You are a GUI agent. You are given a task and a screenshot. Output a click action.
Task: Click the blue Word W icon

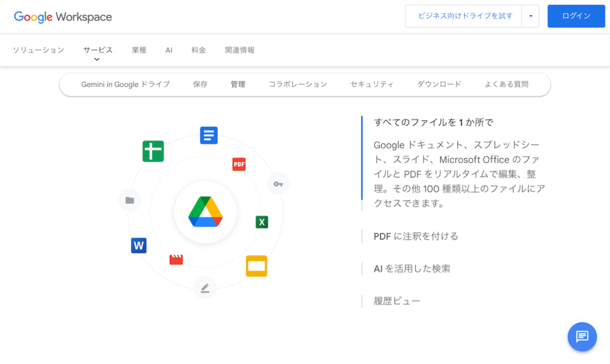139,245
